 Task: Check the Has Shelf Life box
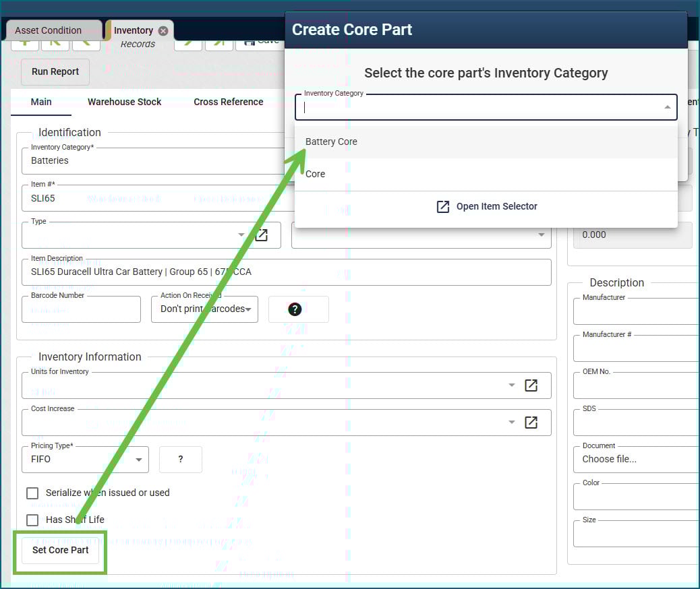coord(32,520)
